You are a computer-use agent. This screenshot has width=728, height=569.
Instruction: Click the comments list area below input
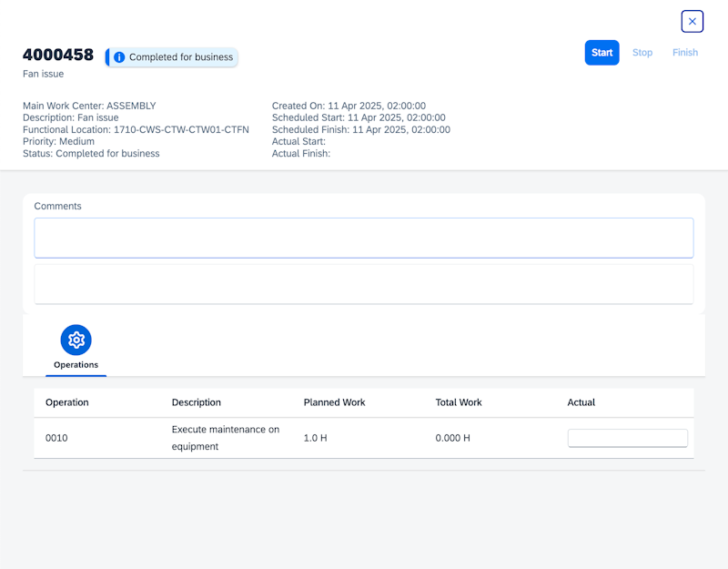coord(363,284)
